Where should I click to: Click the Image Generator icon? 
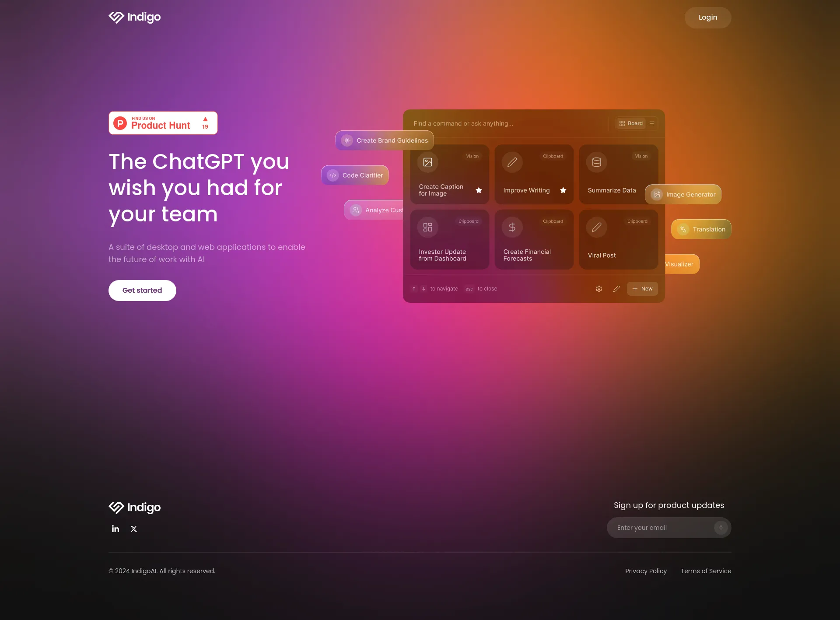click(x=655, y=194)
